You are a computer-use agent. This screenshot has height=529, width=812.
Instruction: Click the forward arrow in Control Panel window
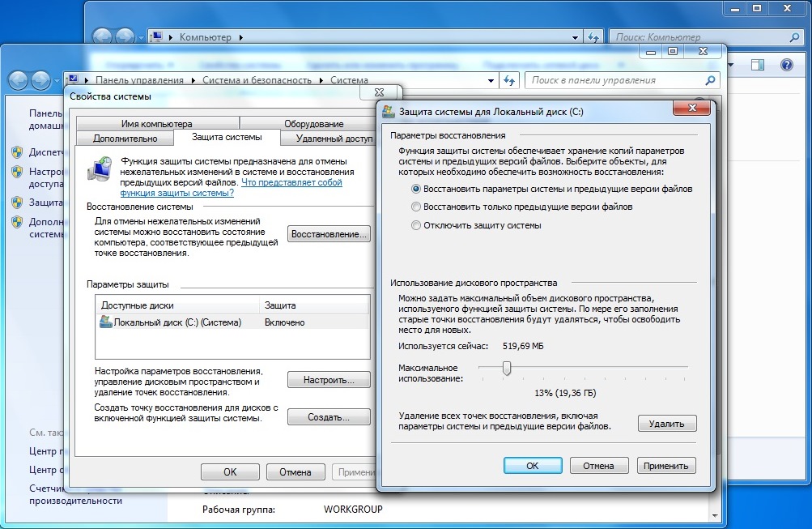point(40,80)
